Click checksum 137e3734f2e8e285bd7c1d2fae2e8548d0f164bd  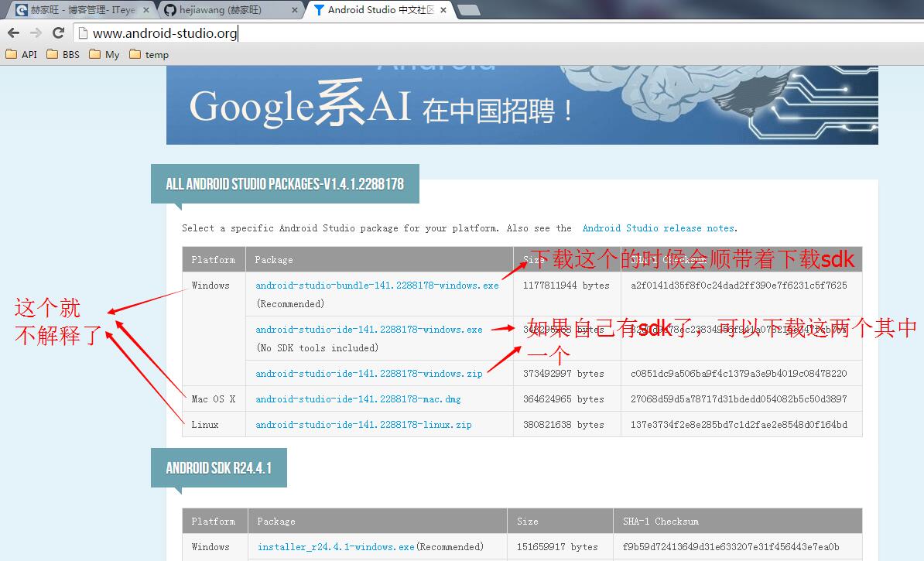(739, 424)
